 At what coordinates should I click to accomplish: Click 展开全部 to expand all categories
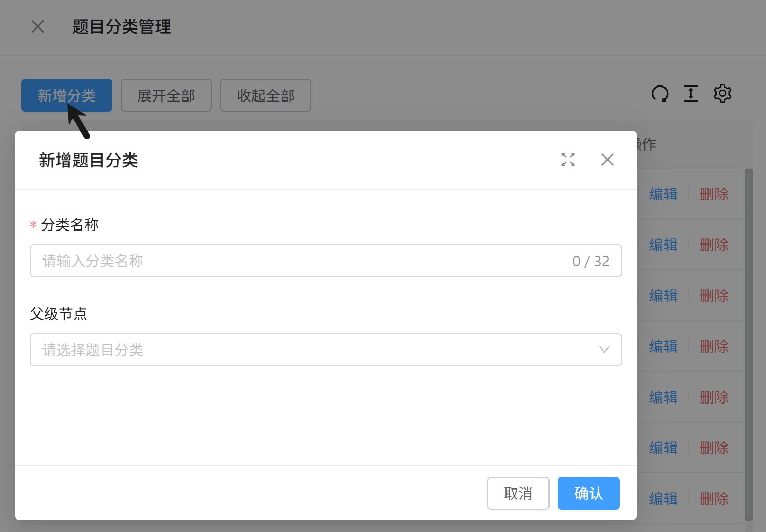pyautogui.click(x=166, y=95)
